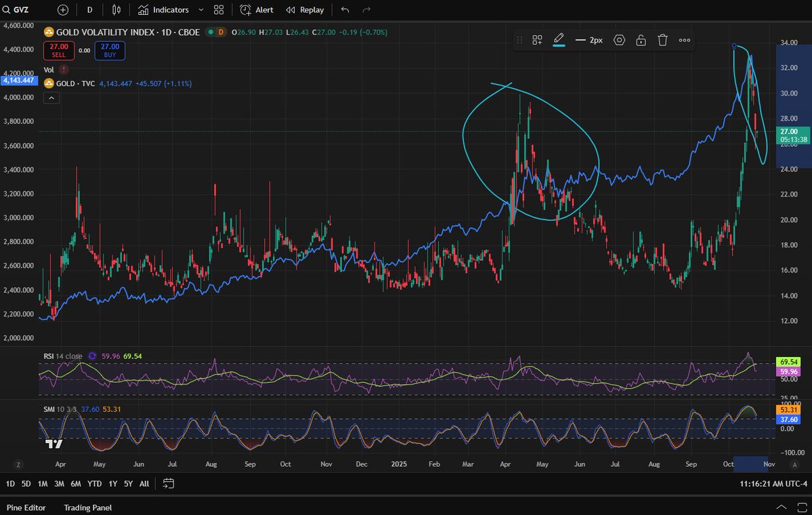Click the TradingView logo on chart
Viewport: 812px width, 515px height.
coord(54,443)
